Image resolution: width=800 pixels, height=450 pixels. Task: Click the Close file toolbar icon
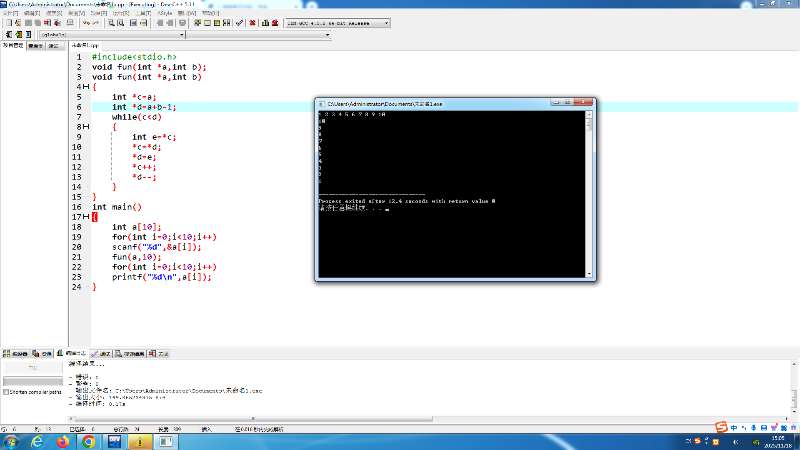pyautogui.click(x=47, y=23)
